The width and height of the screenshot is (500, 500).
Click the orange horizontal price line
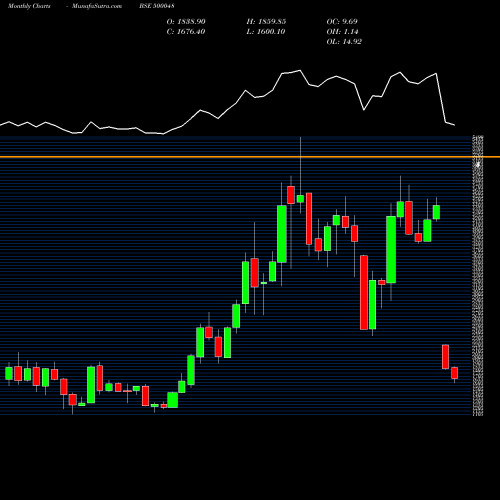(x=250, y=157)
